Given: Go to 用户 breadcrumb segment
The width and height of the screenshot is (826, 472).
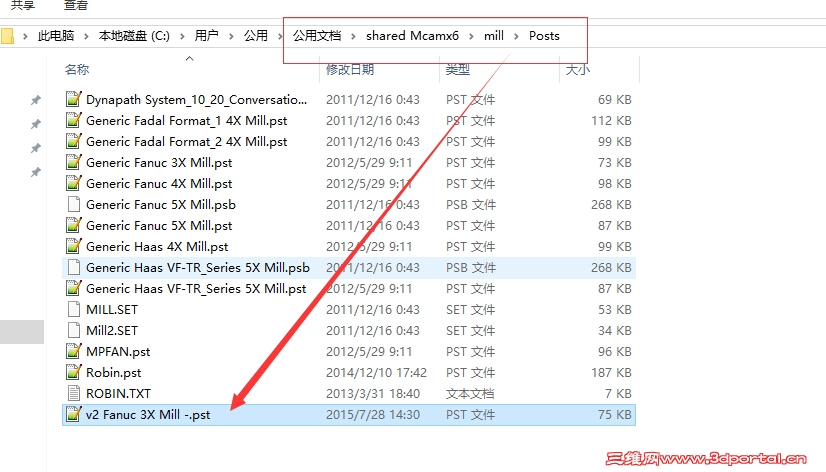Looking at the screenshot, I should [206, 36].
